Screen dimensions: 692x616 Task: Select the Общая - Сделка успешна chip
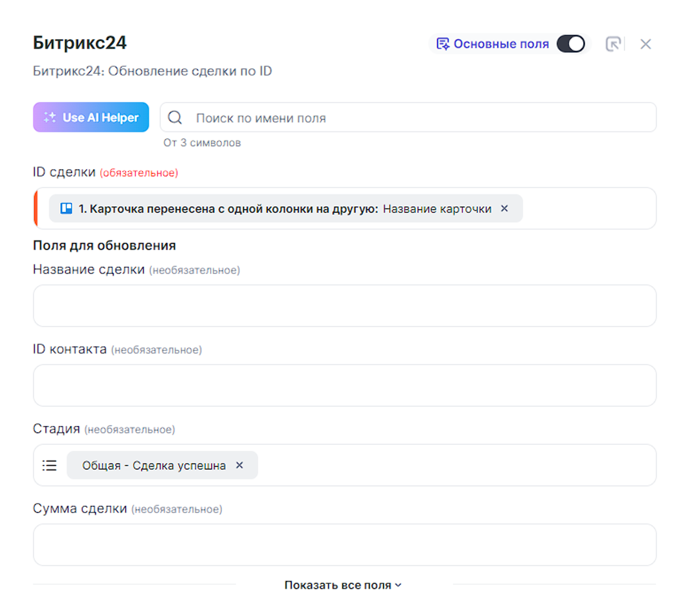[154, 465]
